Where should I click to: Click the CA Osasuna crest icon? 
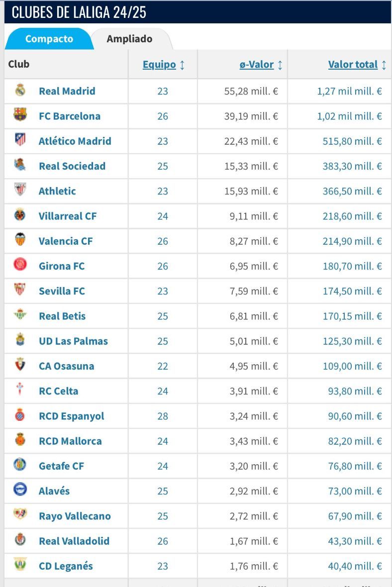tap(20, 366)
